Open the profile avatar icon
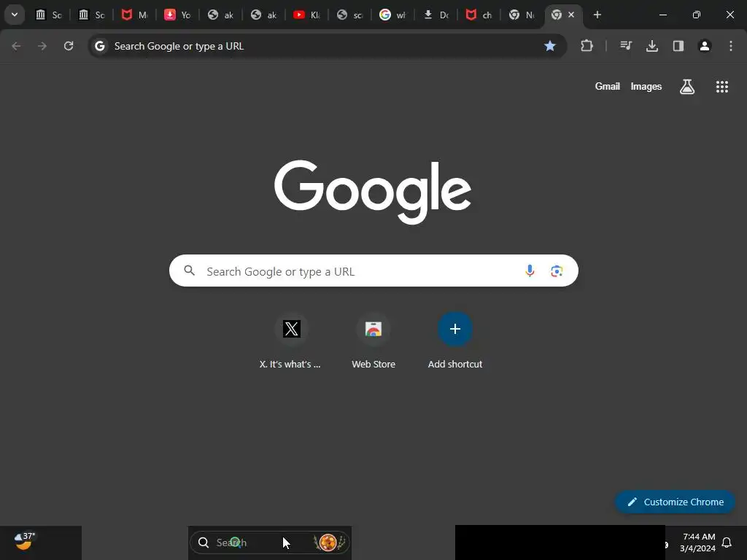 705,46
